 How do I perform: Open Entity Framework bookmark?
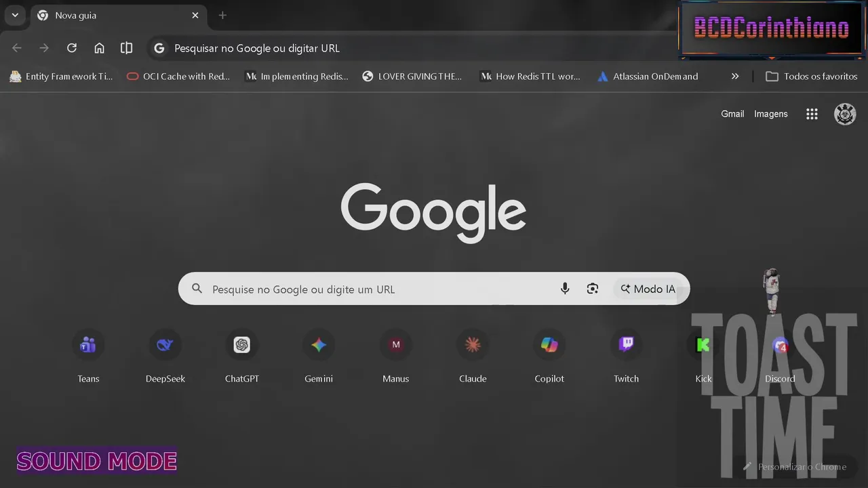[61, 77]
